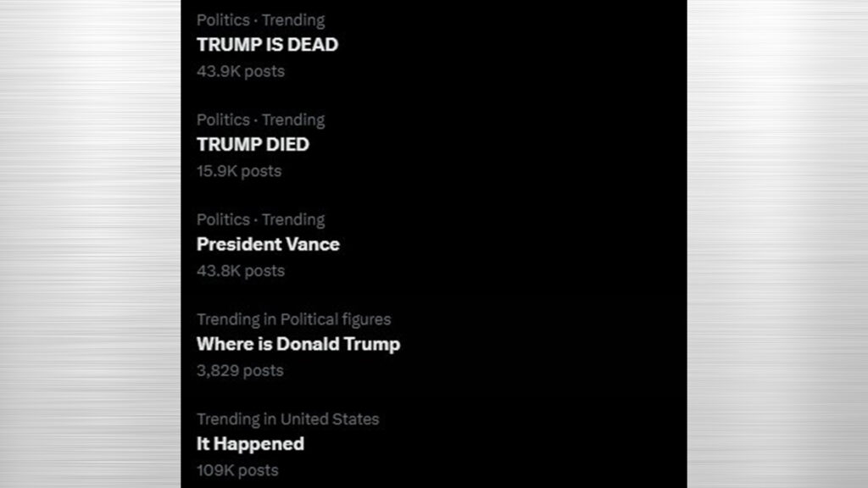The width and height of the screenshot is (868, 488).
Task: Open the Where is Donald Trump trend
Action: 298,344
